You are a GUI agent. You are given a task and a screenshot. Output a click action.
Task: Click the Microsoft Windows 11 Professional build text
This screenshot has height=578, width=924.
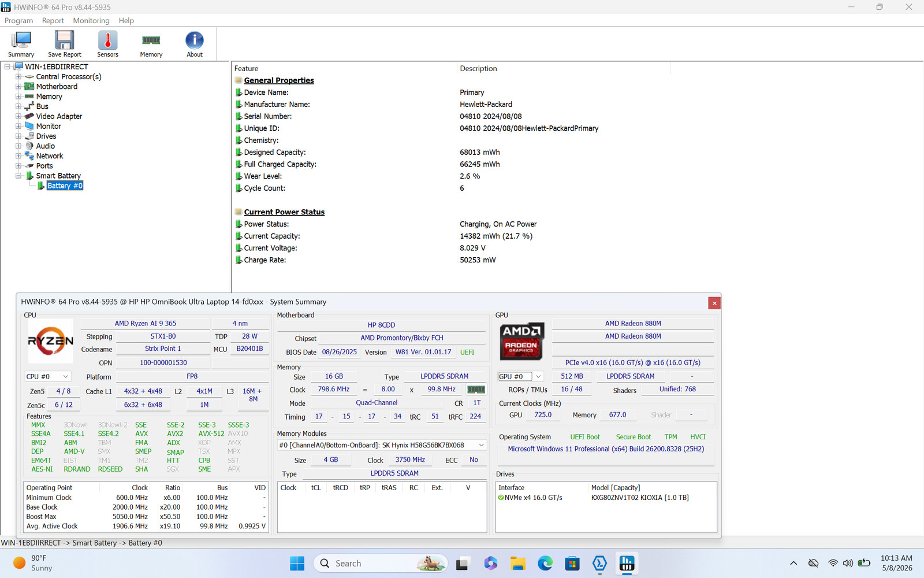pos(606,449)
